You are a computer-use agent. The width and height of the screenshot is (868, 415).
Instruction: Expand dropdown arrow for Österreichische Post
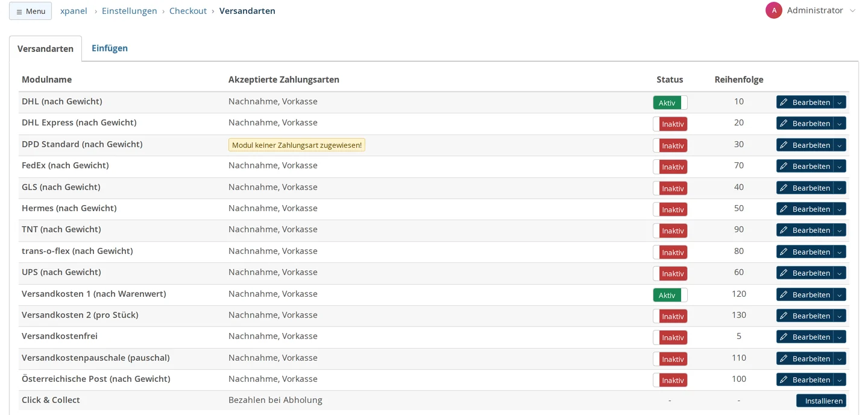(840, 380)
